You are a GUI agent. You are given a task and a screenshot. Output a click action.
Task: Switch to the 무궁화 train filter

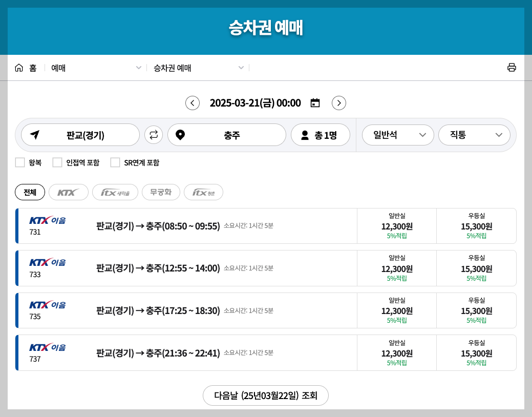tap(161, 192)
